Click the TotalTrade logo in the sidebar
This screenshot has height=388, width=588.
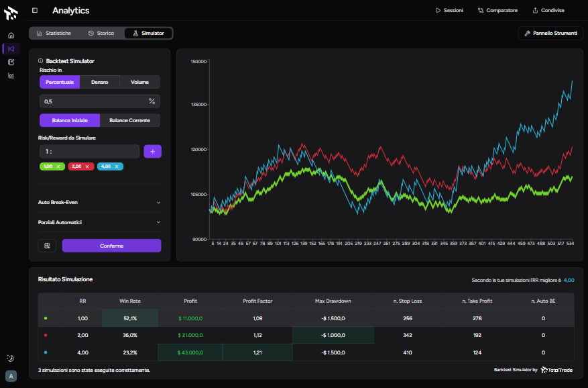point(11,13)
